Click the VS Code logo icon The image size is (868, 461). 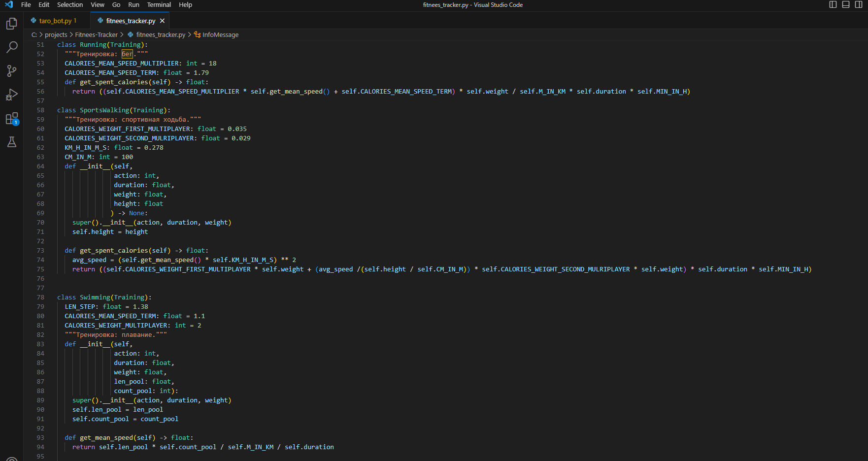[x=9, y=4]
